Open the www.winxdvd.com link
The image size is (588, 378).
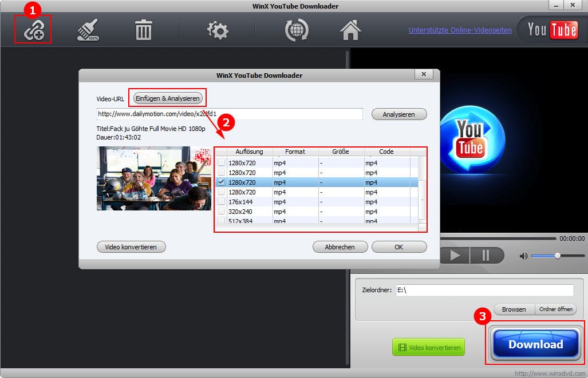[550, 373]
